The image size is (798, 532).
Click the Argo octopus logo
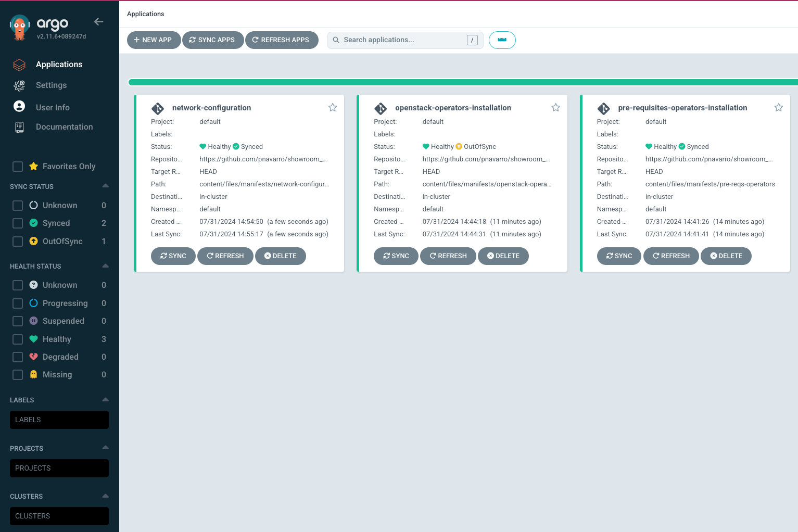pyautogui.click(x=20, y=27)
